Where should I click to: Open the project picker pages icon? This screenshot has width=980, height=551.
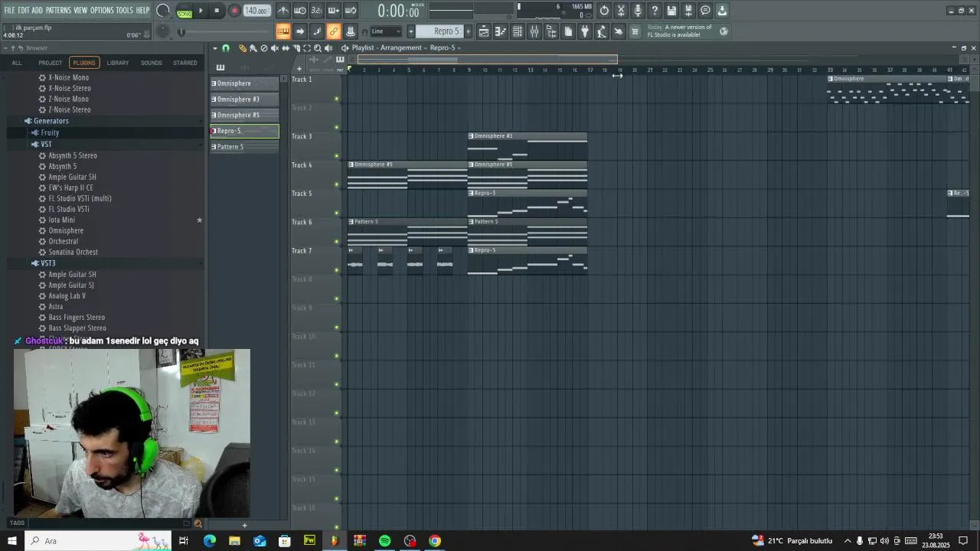point(568,31)
